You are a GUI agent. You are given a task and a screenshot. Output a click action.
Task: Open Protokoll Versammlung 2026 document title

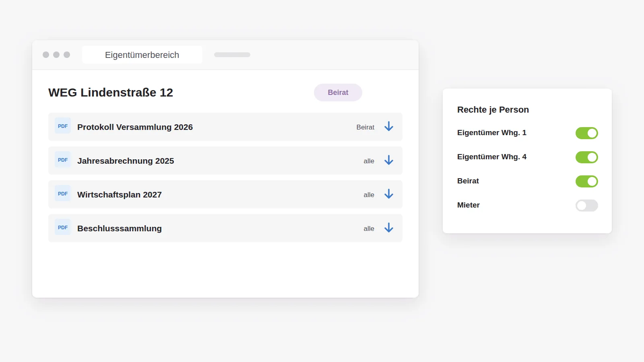pos(135,127)
